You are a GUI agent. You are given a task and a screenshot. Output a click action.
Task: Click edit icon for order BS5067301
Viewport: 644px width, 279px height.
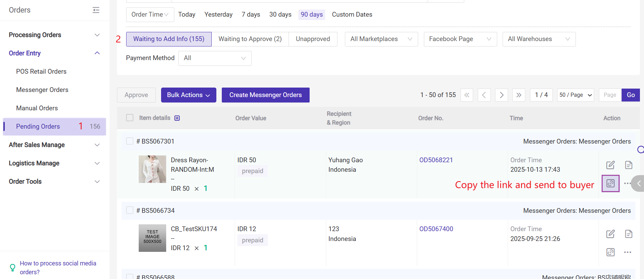coord(610,165)
